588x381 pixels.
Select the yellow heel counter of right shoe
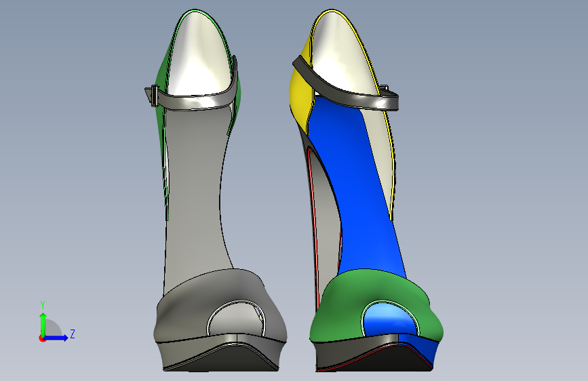(x=300, y=94)
